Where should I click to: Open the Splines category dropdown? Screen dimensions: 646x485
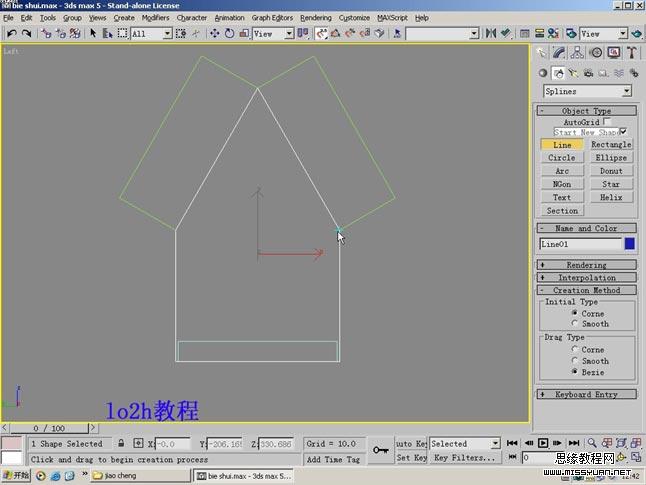point(587,91)
